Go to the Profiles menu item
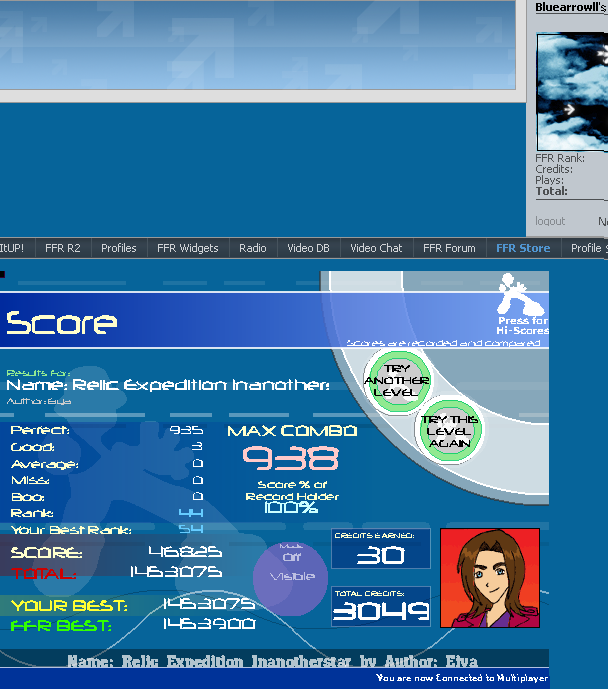608x689 pixels. [x=118, y=248]
